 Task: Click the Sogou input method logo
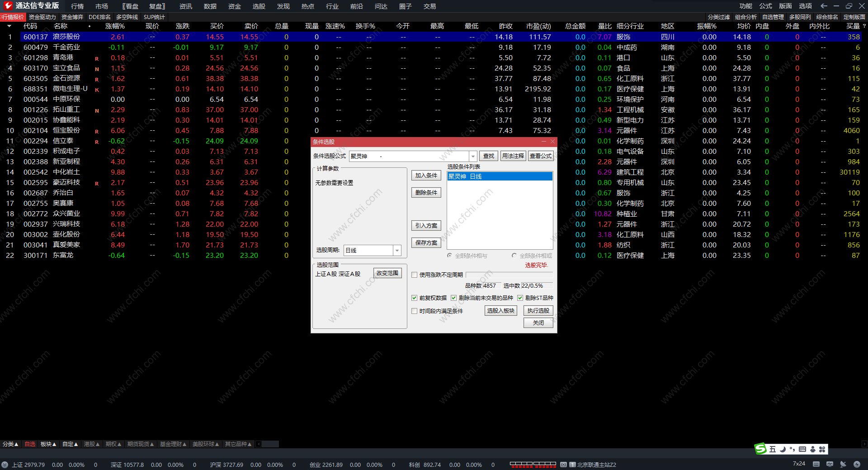761,449
